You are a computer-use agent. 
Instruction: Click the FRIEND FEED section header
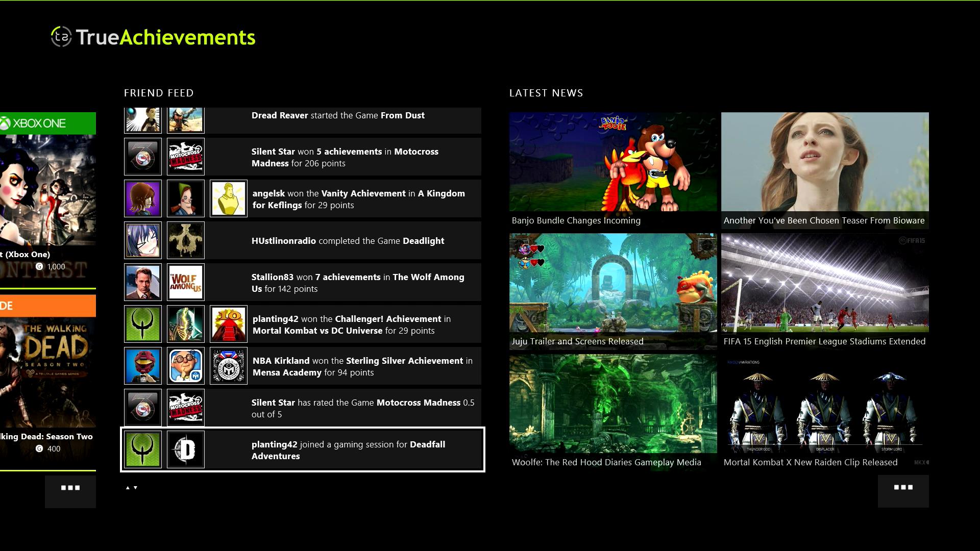[x=159, y=93]
